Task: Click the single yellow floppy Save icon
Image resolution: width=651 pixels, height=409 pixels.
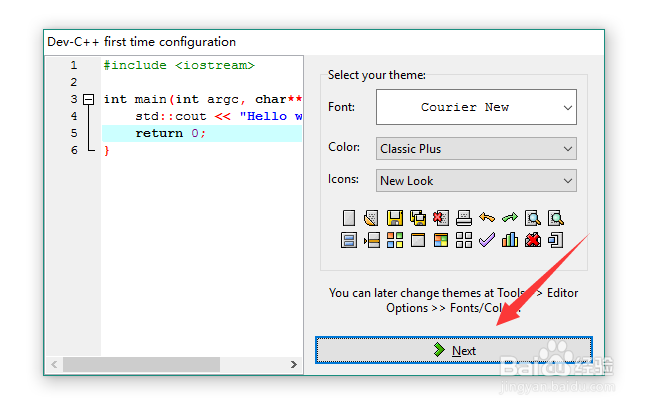Action: pyautogui.click(x=394, y=218)
